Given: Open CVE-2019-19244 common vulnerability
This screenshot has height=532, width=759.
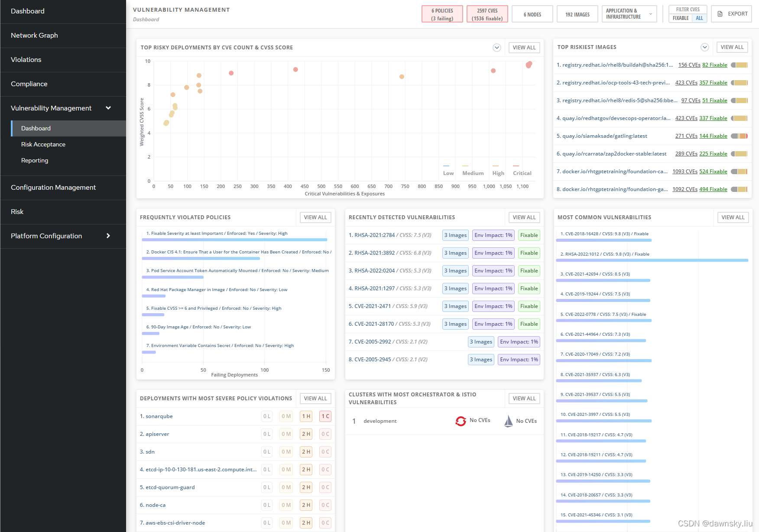Looking at the screenshot, I should (x=595, y=294).
